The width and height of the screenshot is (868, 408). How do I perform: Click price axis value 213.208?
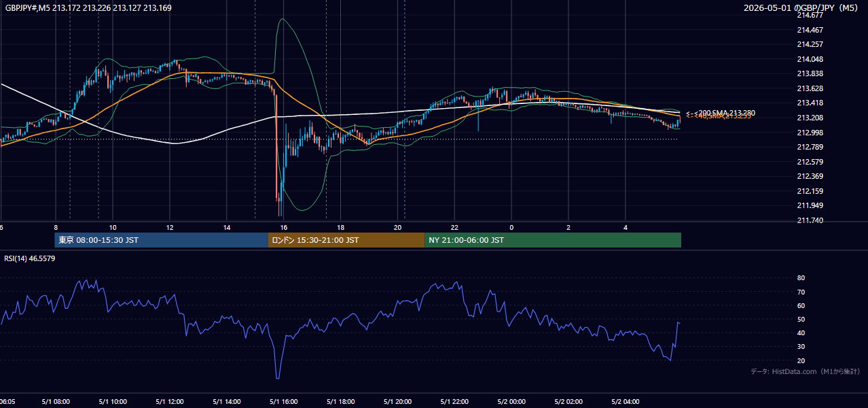pyautogui.click(x=810, y=118)
